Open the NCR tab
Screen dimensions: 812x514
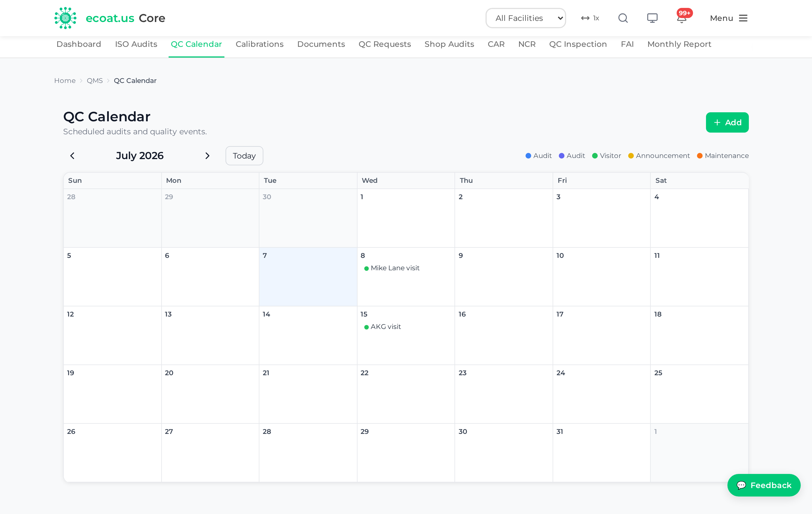coord(527,44)
